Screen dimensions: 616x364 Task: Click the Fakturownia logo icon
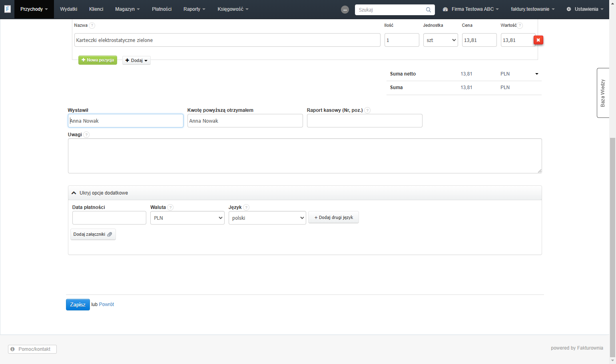point(7,9)
